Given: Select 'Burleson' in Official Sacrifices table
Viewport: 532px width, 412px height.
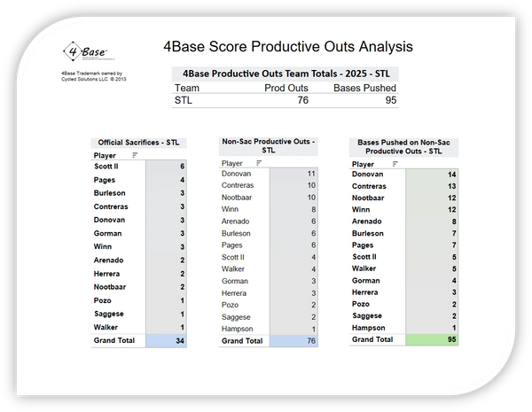Looking at the screenshot, I should point(110,193).
